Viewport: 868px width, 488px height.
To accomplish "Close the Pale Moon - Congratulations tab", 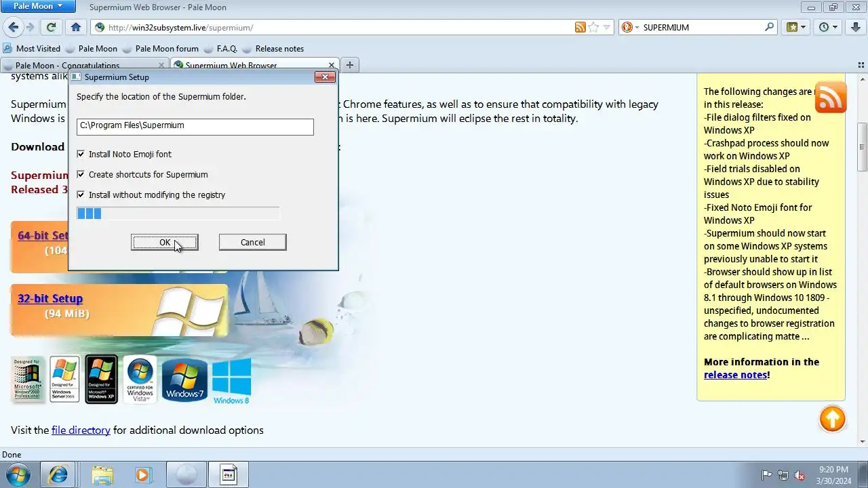I will (161, 65).
